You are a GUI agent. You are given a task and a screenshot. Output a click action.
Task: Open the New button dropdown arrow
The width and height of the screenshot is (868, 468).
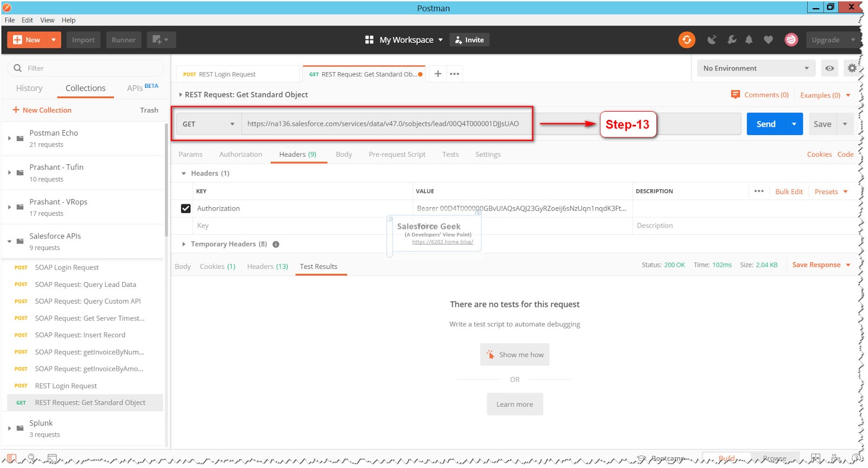[x=53, y=40]
